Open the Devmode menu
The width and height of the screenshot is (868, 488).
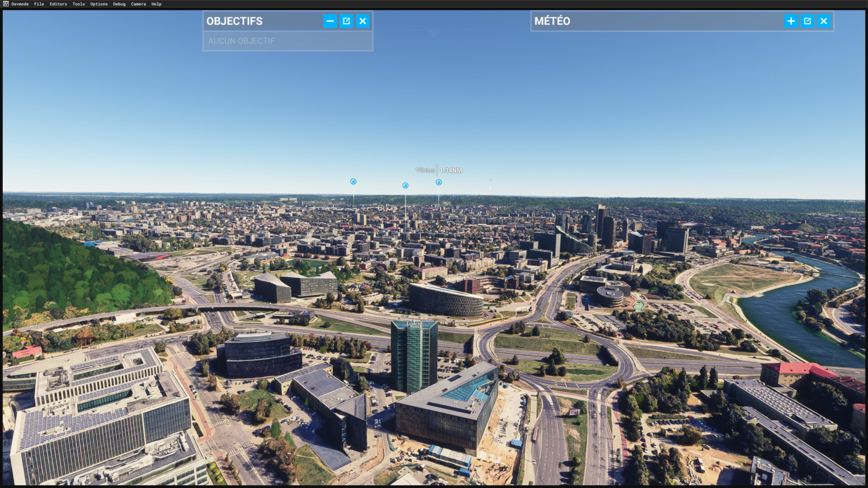(x=20, y=4)
